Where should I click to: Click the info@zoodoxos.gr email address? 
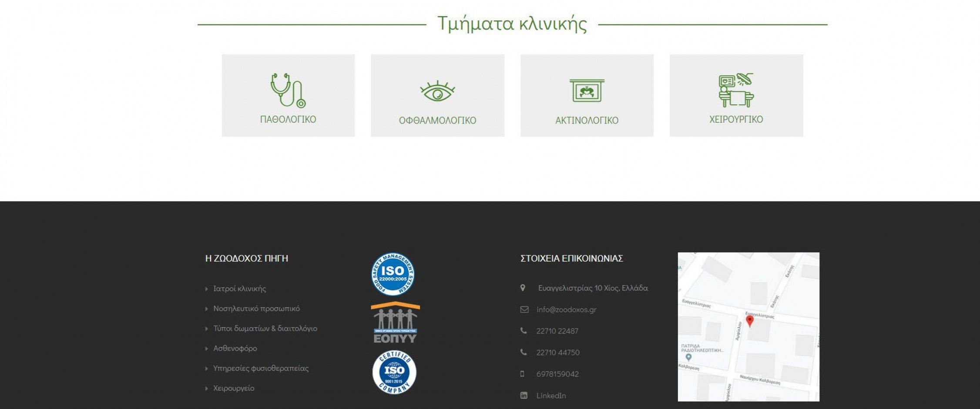(566, 309)
